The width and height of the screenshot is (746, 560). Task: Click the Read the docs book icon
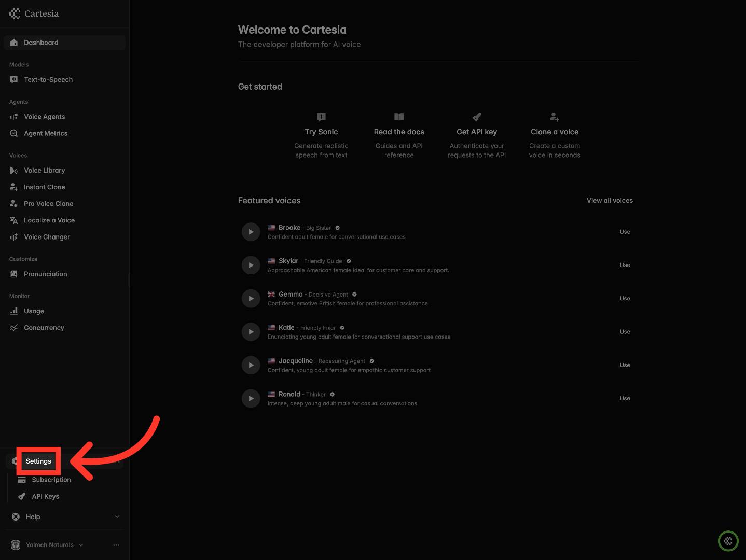[399, 117]
